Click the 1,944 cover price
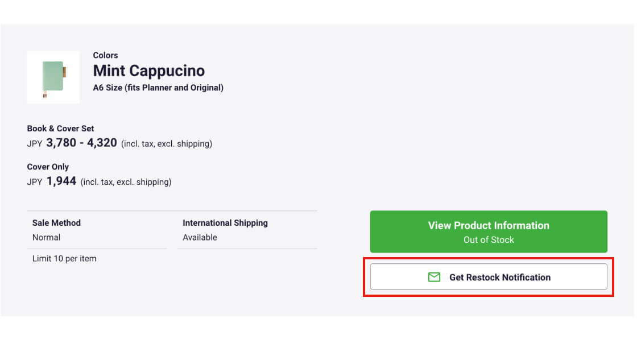The height and width of the screenshot is (364, 637). coord(61,181)
